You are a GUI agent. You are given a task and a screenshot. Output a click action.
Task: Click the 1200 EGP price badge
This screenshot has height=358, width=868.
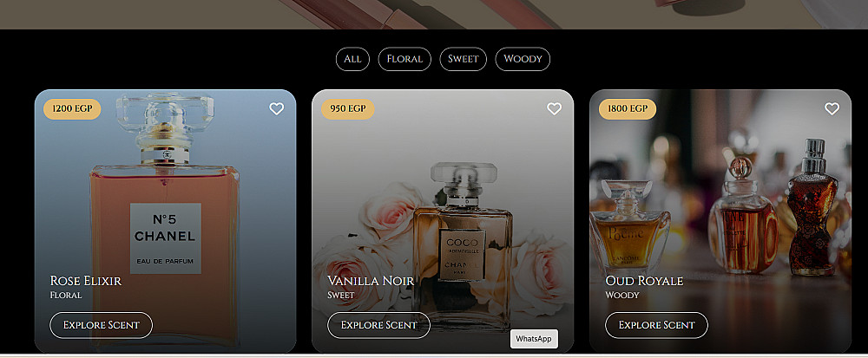click(x=73, y=109)
